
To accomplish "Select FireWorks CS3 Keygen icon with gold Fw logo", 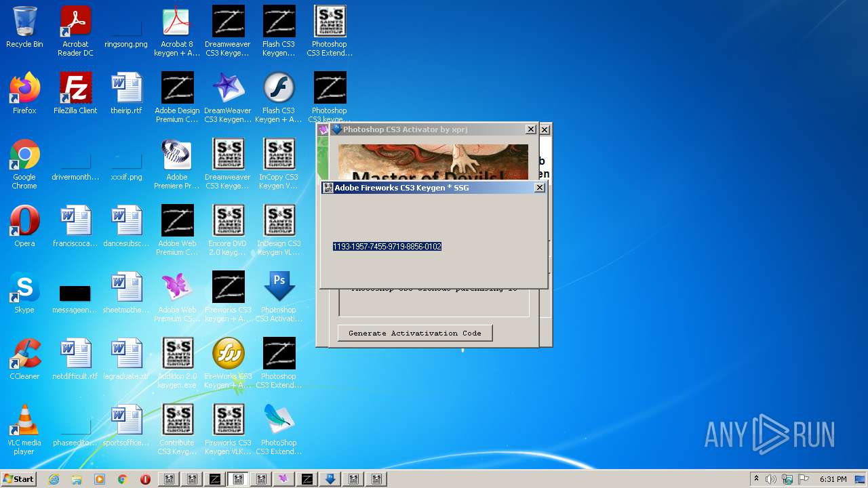I will coord(228,364).
